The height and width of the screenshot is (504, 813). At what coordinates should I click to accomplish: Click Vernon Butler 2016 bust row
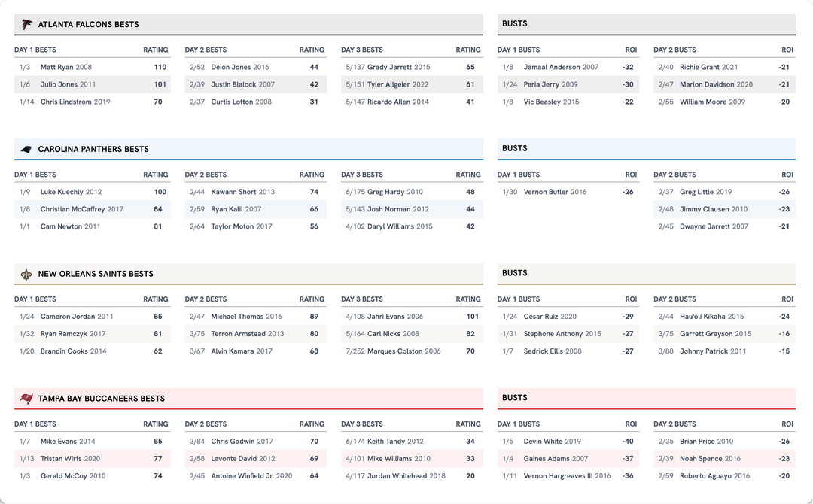556,192
